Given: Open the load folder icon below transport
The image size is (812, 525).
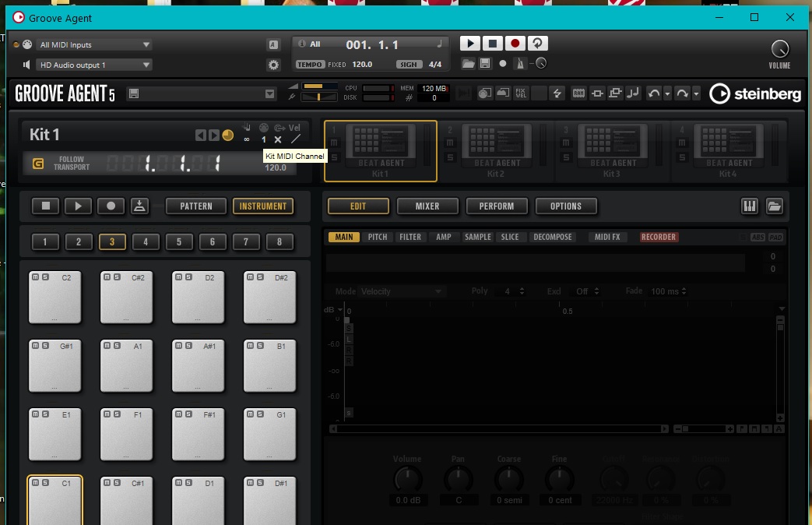Looking at the screenshot, I should [x=468, y=63].
